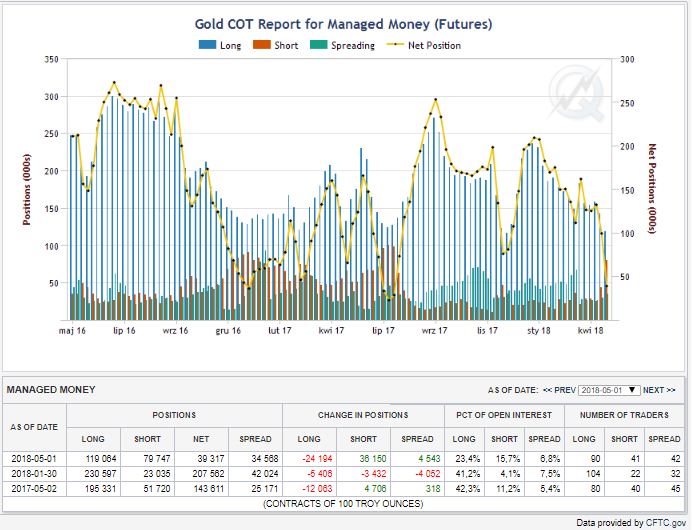The image size is (692, 530).
Task: Click the POSITIONS column group header
Action: [174, 415]
